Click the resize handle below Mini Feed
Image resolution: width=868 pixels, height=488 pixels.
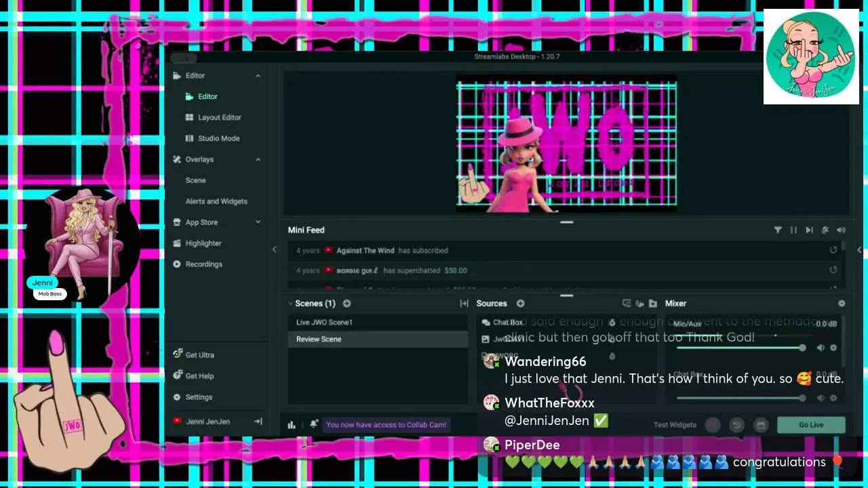(x=566, y=296)
